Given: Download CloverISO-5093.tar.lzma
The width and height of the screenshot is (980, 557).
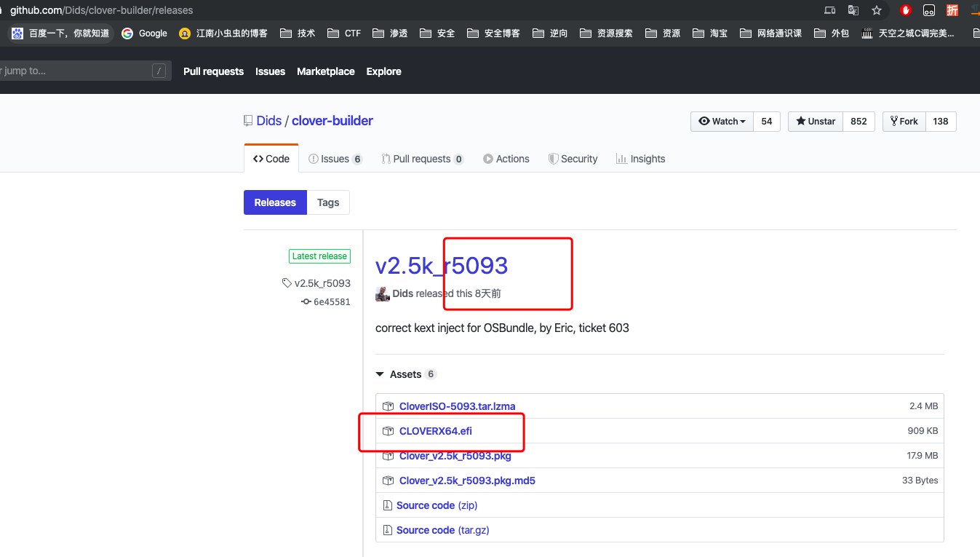Looking at the screenshot, I should [x=457, y=406].
